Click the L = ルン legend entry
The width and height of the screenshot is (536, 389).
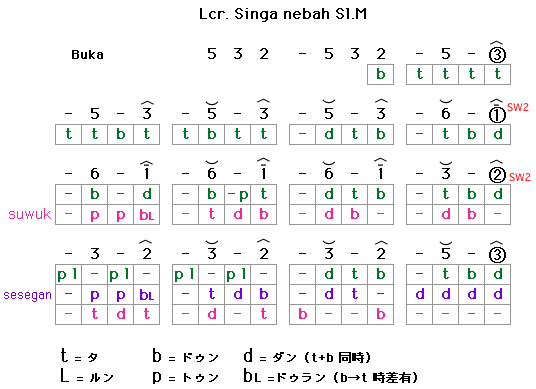pos(87,376)
